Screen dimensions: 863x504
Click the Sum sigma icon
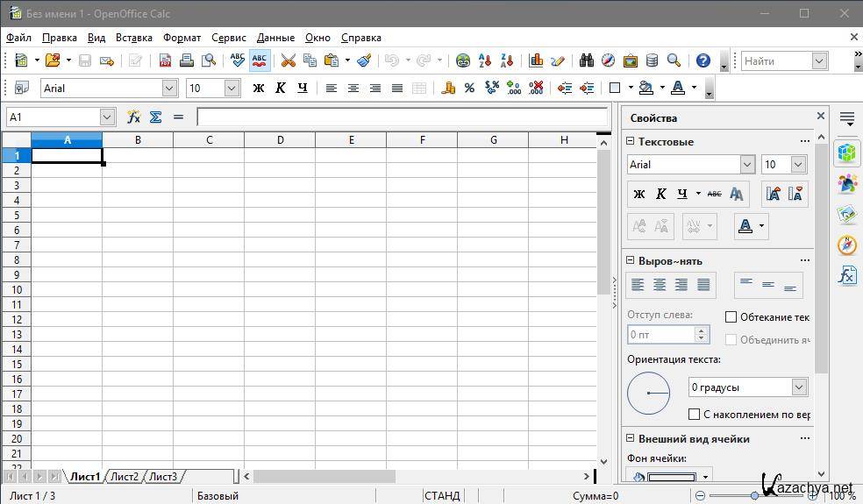tap(155, 117)
